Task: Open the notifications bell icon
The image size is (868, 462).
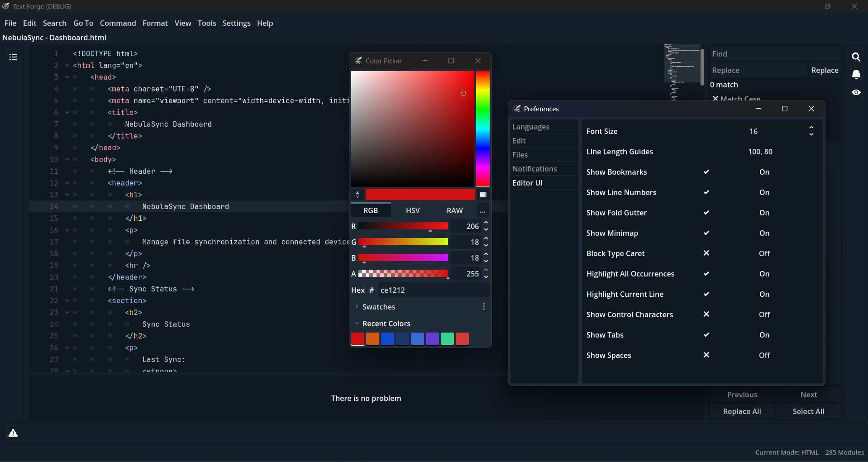Action: [856, 75]
